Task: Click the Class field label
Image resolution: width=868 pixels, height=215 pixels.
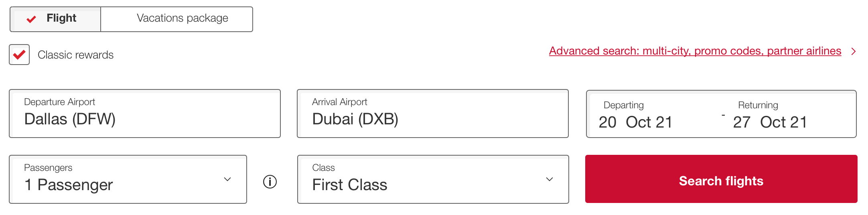Action: 323,168
